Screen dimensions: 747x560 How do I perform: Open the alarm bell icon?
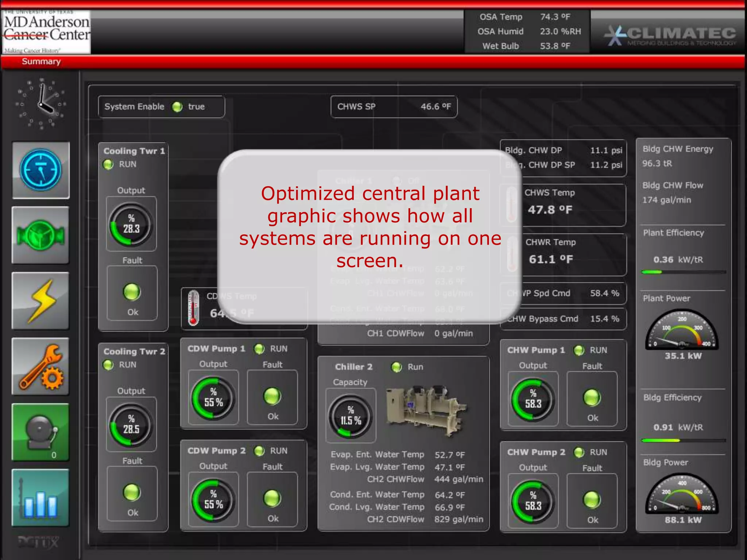[40, 432]
